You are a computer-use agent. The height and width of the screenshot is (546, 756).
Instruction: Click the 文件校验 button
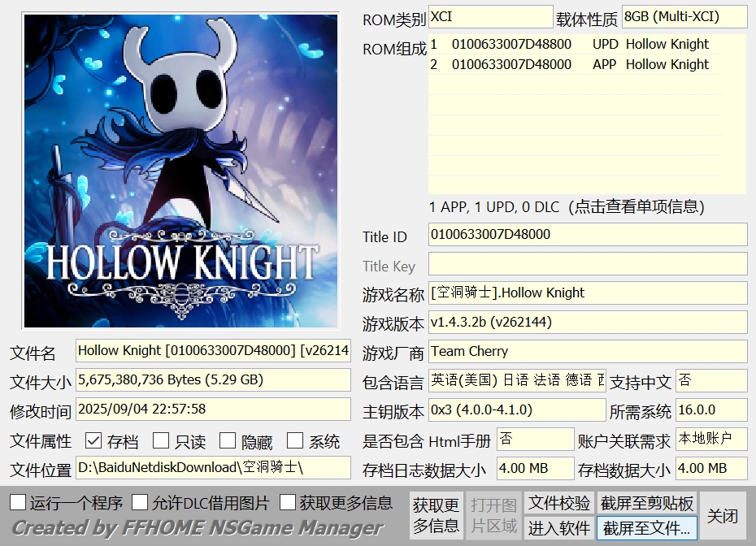[x=559, y=503]
